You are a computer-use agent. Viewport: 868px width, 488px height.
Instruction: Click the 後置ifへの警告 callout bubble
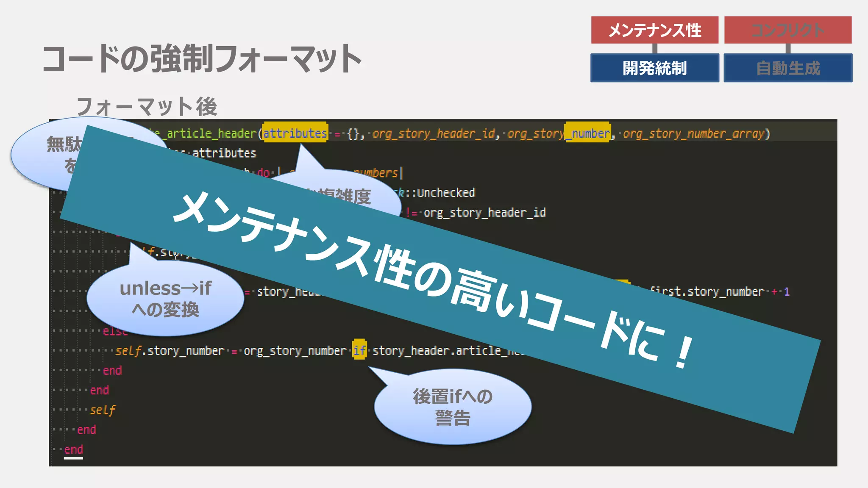[x=452, y=406]
